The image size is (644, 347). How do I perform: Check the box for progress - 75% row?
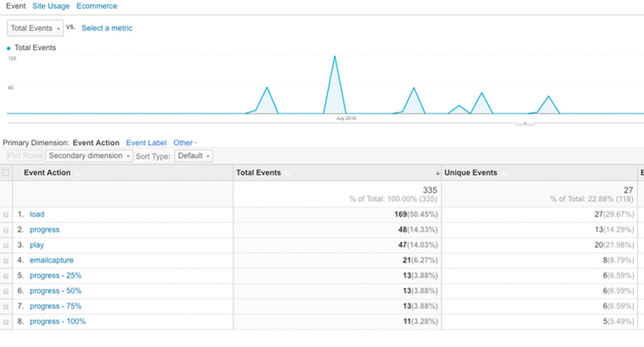[6, 306]
